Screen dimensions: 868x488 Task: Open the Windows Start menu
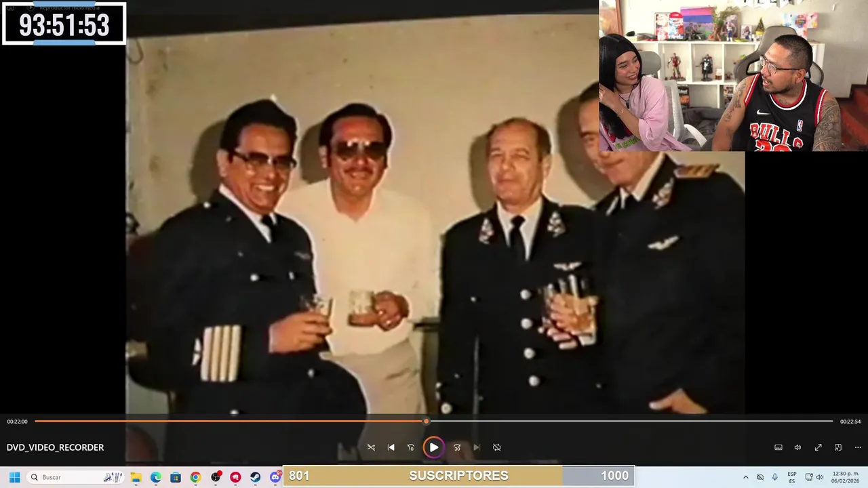14,477
